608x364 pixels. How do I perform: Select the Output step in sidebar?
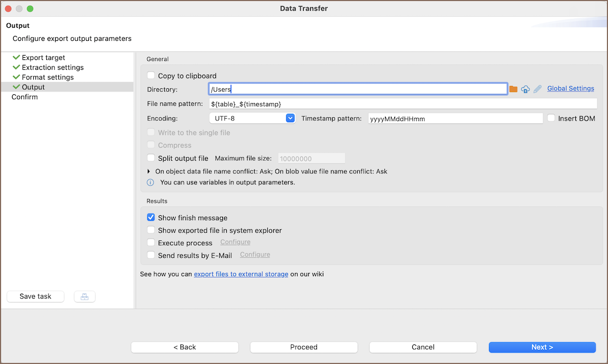pos(33,87)
